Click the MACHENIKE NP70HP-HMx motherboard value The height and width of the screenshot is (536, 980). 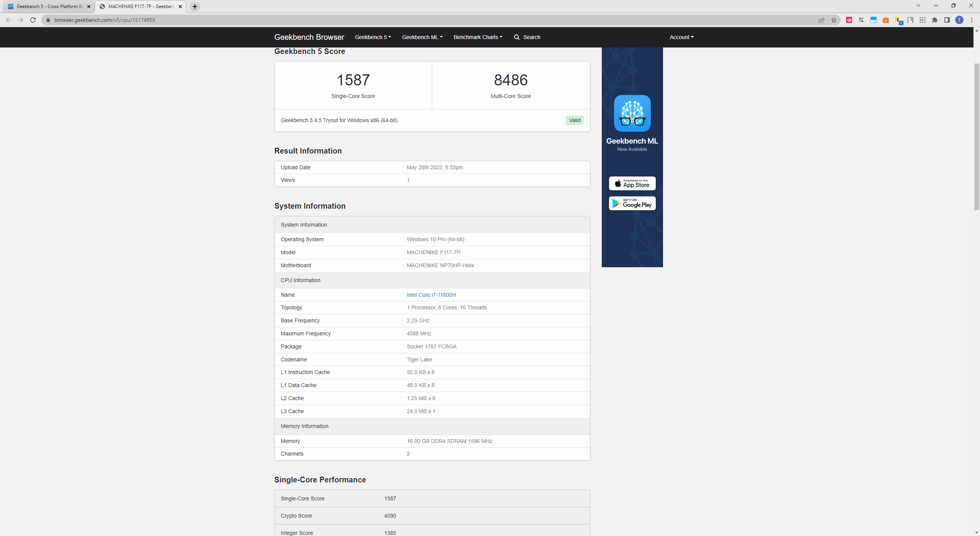click(440, 265)
